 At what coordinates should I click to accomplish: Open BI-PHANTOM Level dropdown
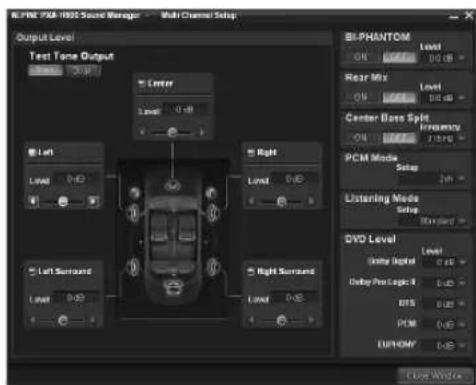click(462, 58)
